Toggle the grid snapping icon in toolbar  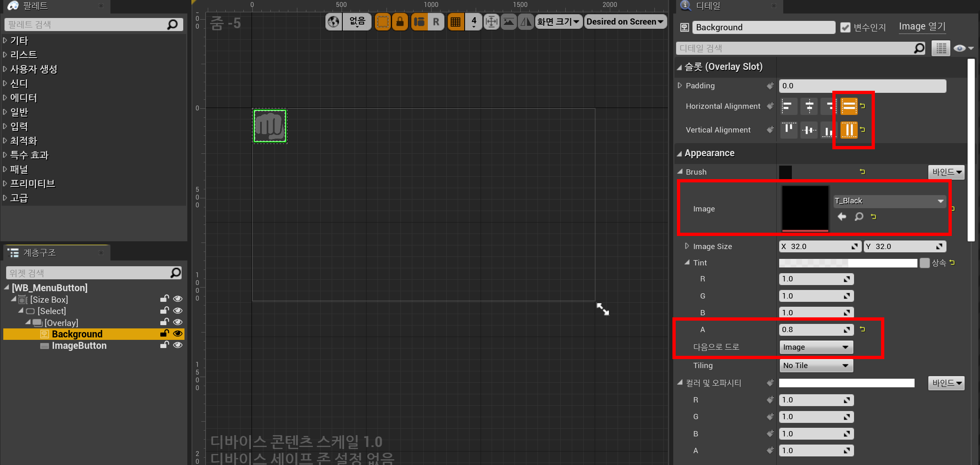coord(455,22)
